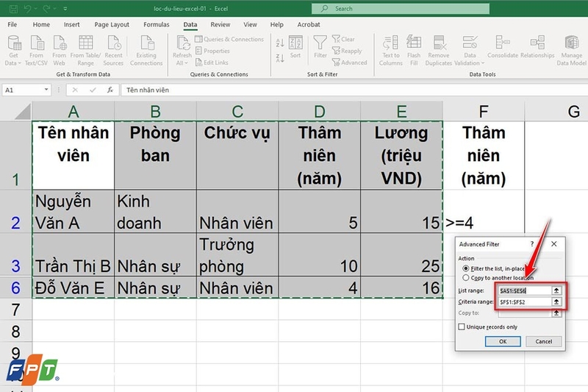This screenshot has height=392, width=588.
Task: Click Text to Columns
Action: 391,51
